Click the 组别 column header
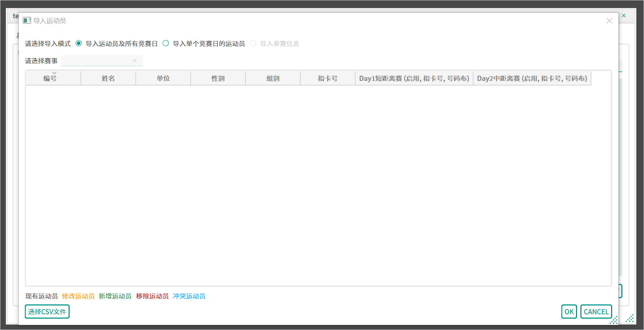The height and width of the screenshot is (330, 644). (273, 79)
